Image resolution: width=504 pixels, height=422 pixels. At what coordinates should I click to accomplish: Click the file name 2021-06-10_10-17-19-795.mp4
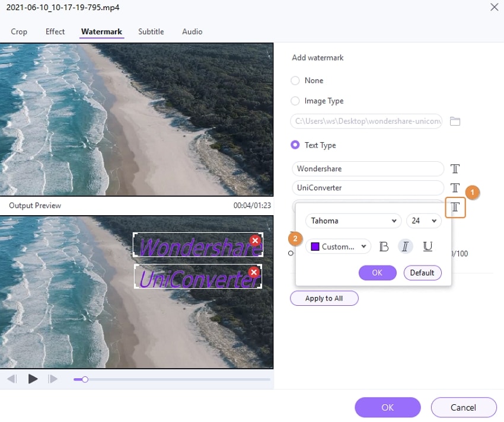tap(63, 7)
